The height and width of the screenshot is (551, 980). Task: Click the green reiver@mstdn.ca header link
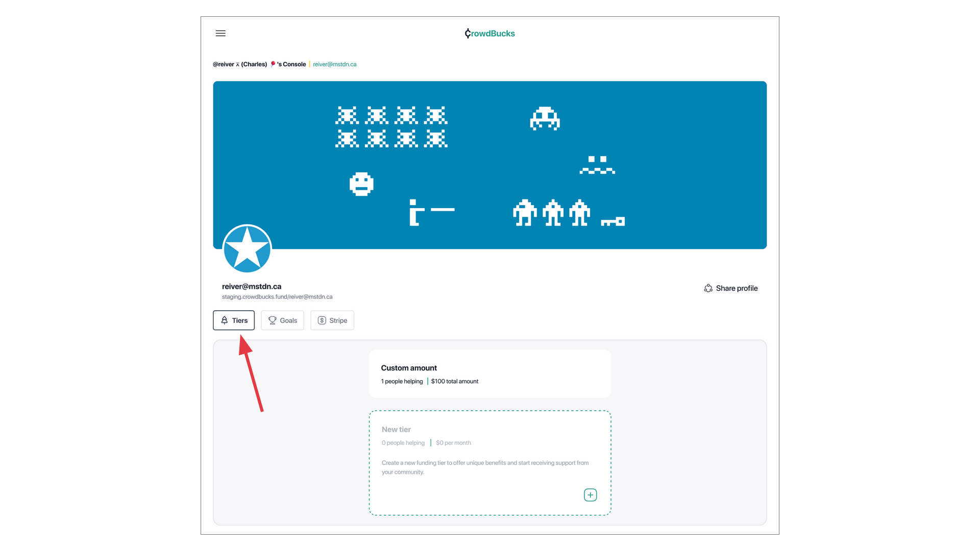334,64
